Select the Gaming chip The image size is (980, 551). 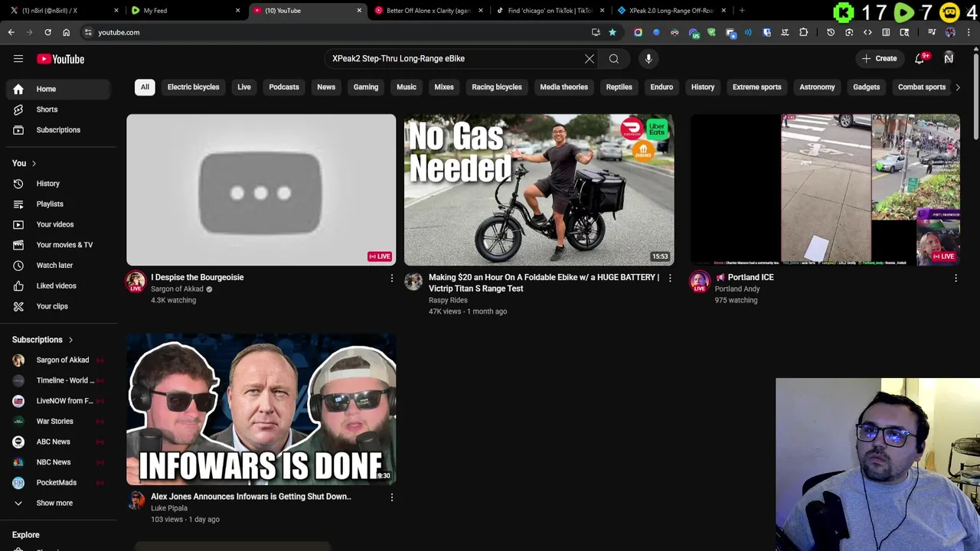click(366, 87)
